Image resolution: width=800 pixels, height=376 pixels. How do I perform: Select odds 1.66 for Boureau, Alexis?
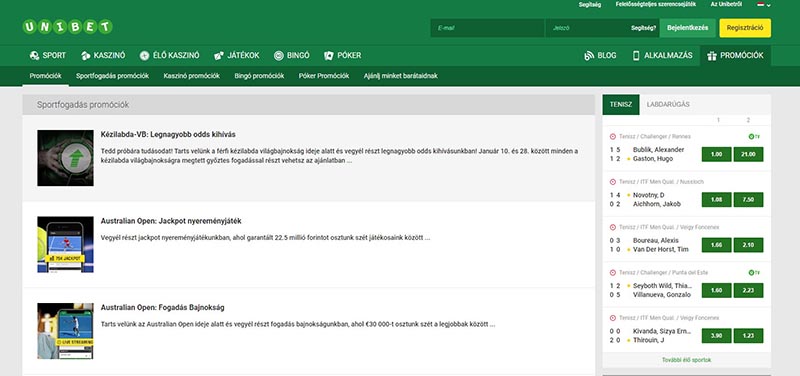point(716,245)
